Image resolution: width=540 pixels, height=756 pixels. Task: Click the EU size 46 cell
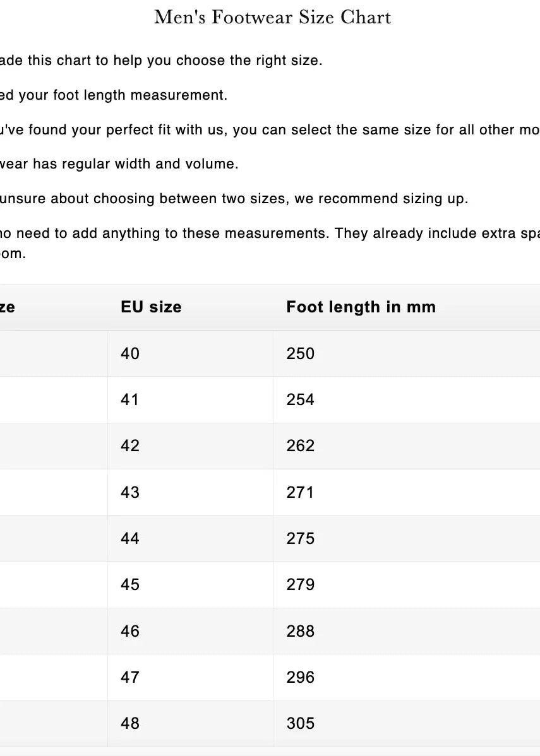(130, 631)
